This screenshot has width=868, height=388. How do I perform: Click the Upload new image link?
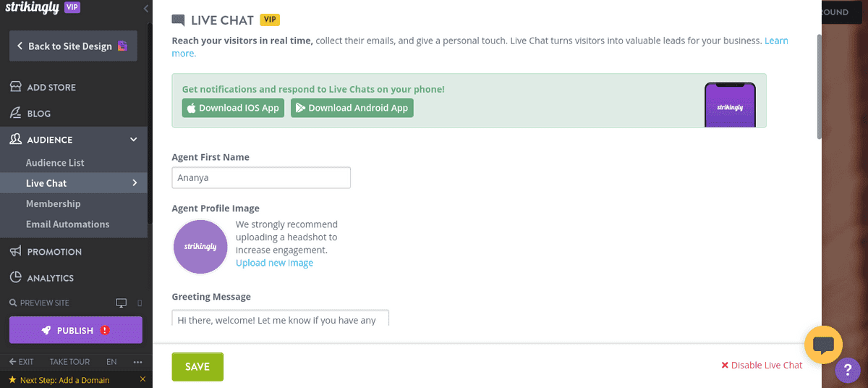coord(274,263)
